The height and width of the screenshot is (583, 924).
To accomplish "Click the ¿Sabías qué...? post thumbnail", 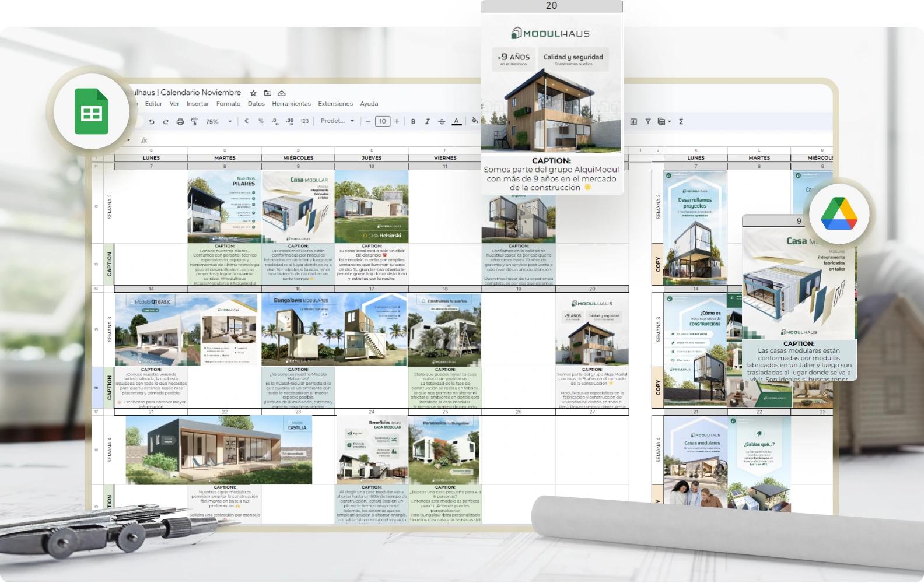I will tap(759, 464).
